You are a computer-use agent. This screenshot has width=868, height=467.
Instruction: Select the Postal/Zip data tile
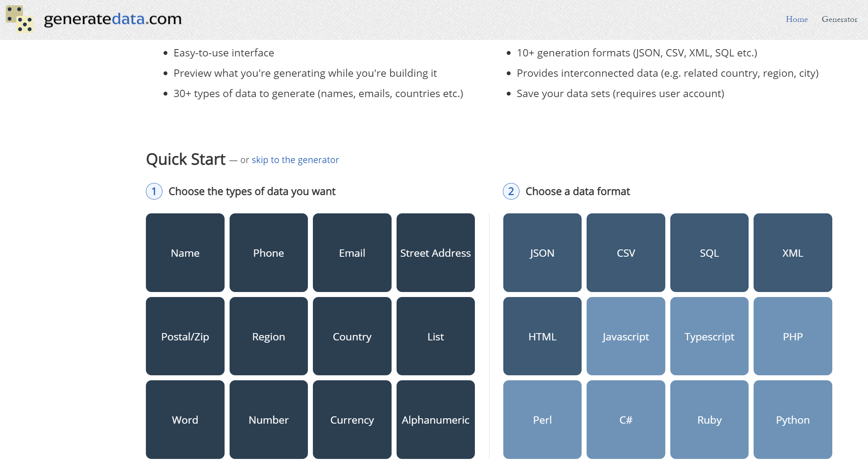(185, 336)
